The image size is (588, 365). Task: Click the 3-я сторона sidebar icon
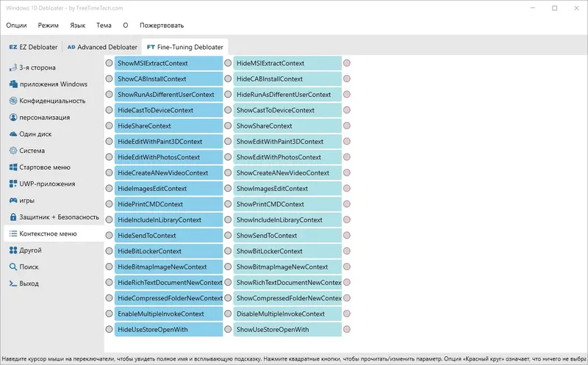tap(13, 68)
